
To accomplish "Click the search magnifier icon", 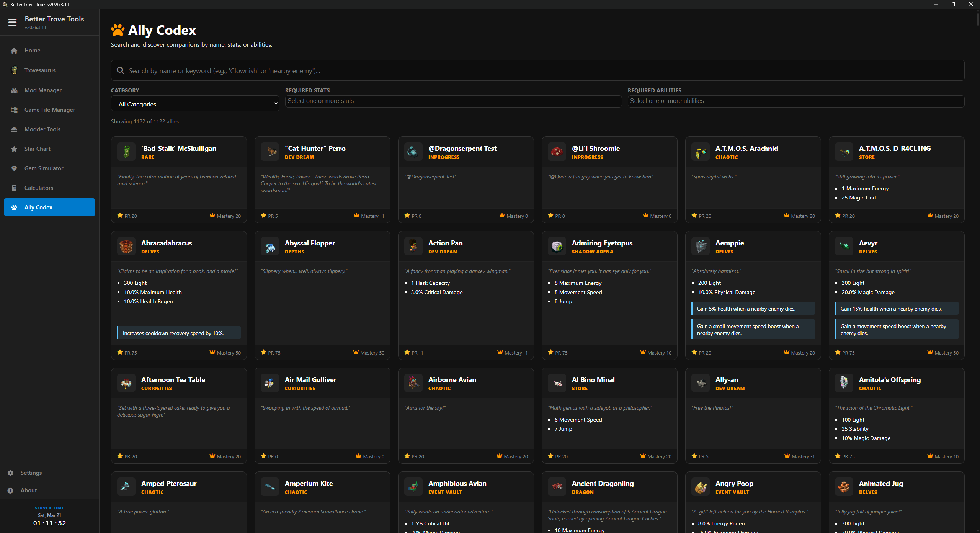I will 120,70.
